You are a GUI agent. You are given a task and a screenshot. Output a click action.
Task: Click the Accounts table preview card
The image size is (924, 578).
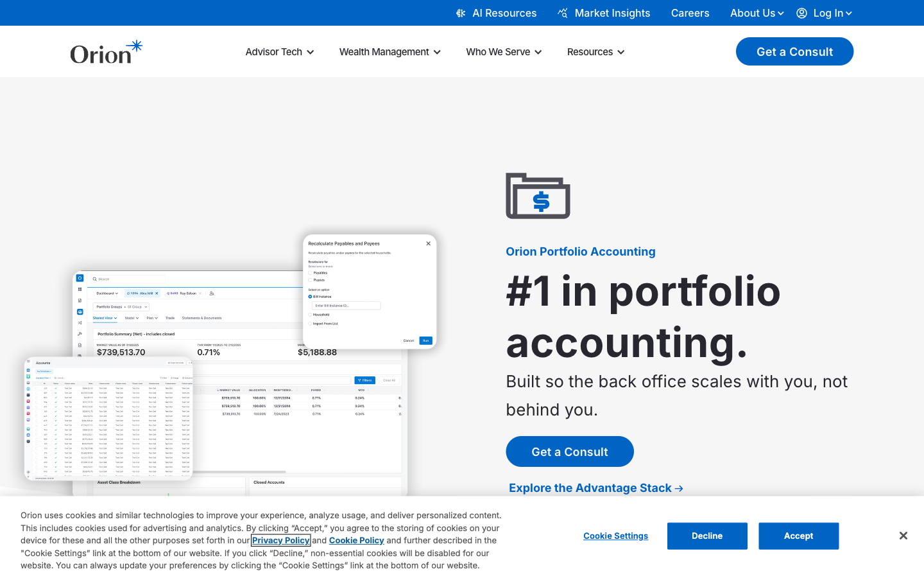[108, 418]
